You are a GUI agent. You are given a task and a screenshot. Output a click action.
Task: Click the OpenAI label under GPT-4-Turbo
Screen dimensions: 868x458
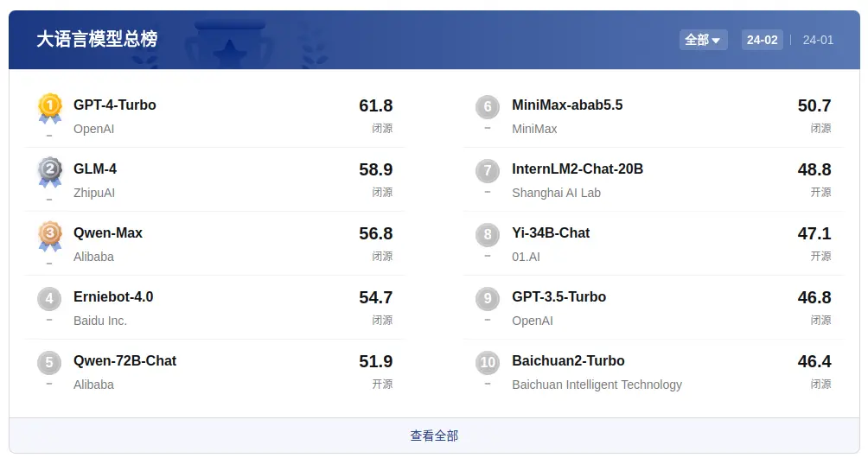[93, 129]
